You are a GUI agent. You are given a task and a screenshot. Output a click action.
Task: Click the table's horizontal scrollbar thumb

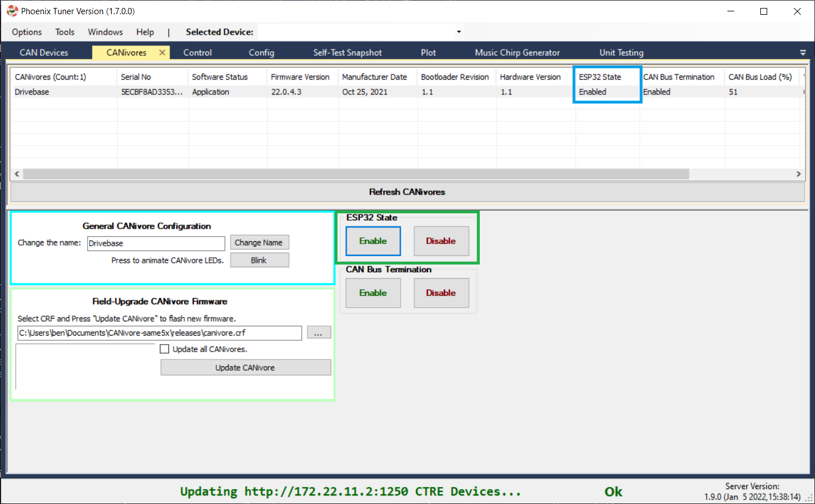[x=356, y=173]
